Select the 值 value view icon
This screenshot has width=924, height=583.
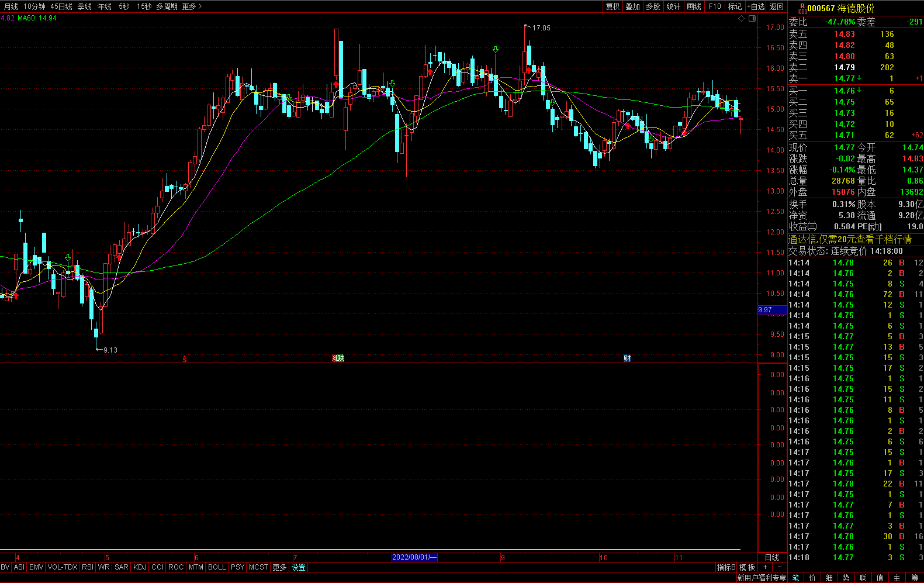pyautogui.click(x=880, y=578)
